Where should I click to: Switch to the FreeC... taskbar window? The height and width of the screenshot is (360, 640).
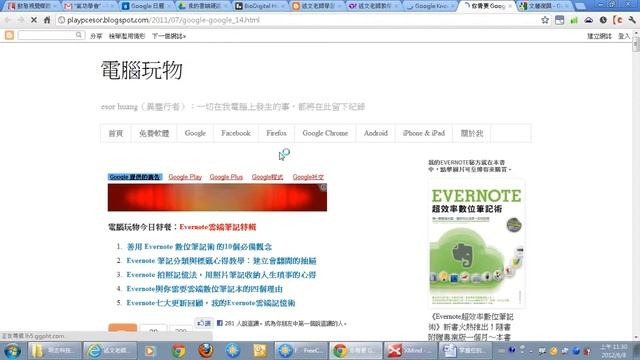coord(301,351)
